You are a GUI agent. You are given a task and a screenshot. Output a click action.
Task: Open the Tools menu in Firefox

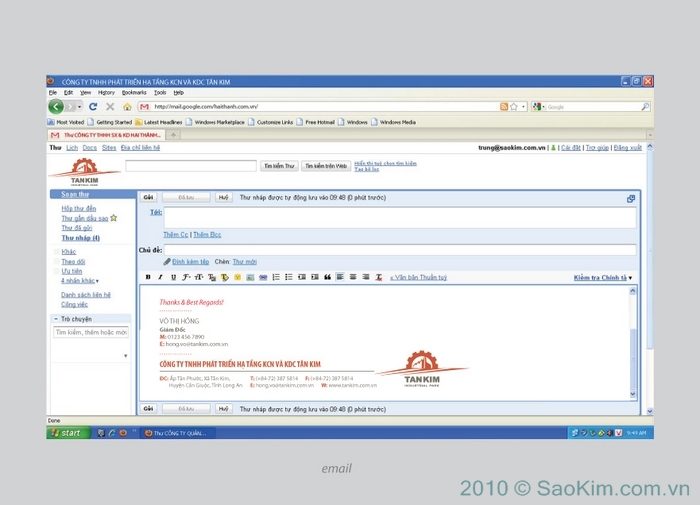click(x=159, y=92)
